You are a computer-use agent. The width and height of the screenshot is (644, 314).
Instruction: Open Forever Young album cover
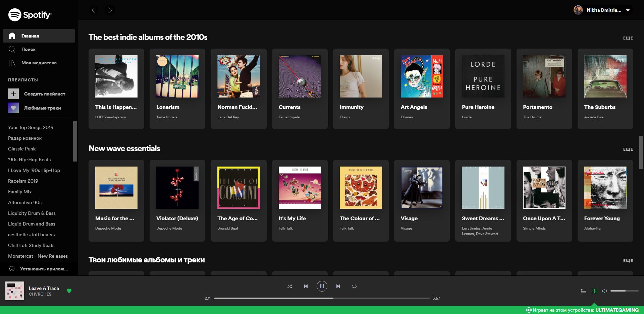click(x=605, y=188)
